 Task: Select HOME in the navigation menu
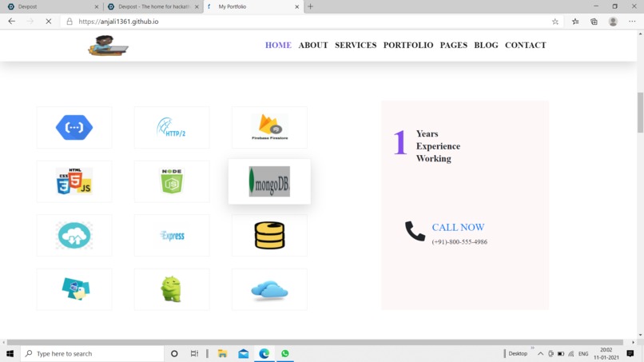278,46
